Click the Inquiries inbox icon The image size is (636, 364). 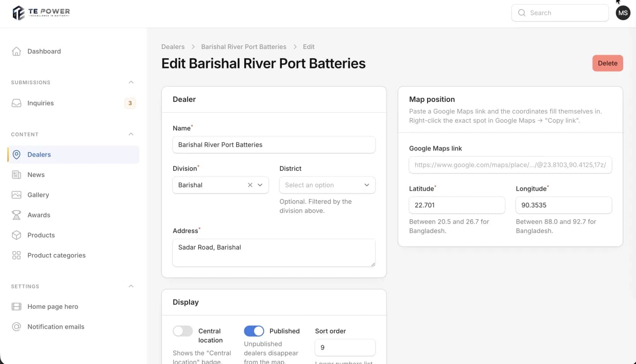16,103
